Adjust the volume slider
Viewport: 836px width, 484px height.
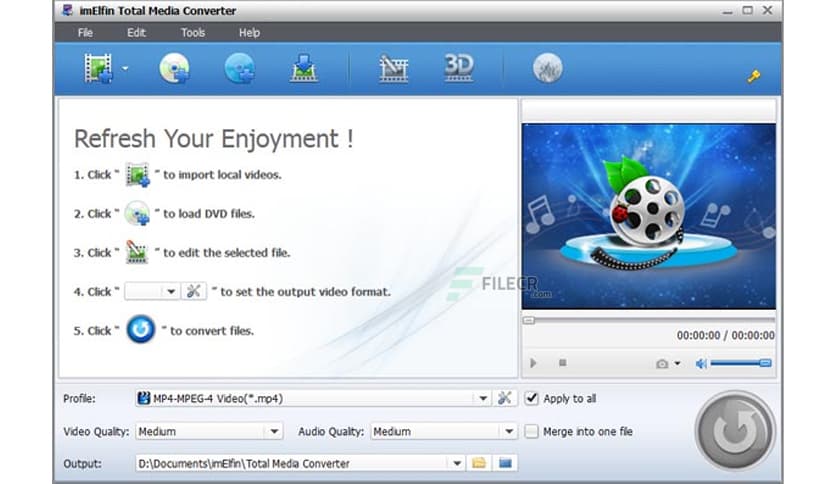click(741, 363)
